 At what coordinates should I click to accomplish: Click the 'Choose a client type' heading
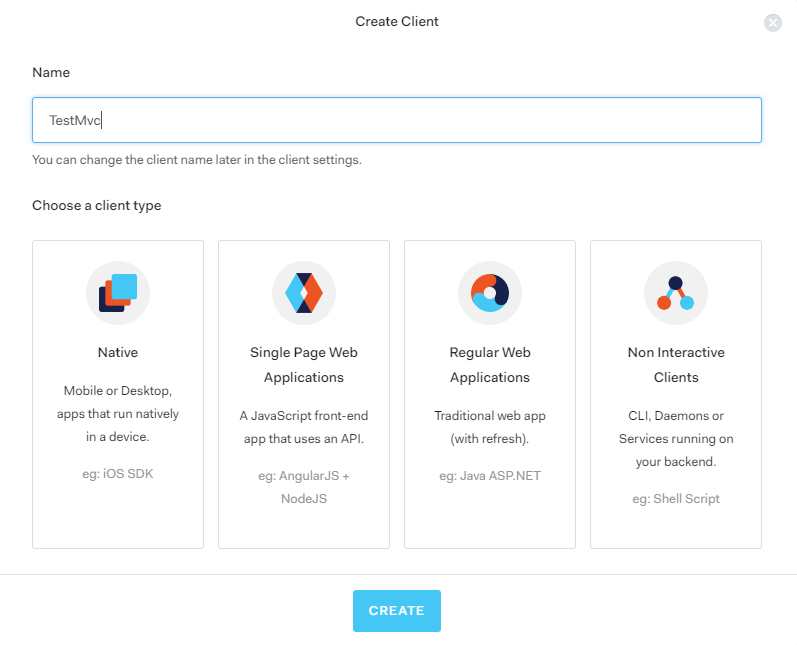click(x=97, y=205)
